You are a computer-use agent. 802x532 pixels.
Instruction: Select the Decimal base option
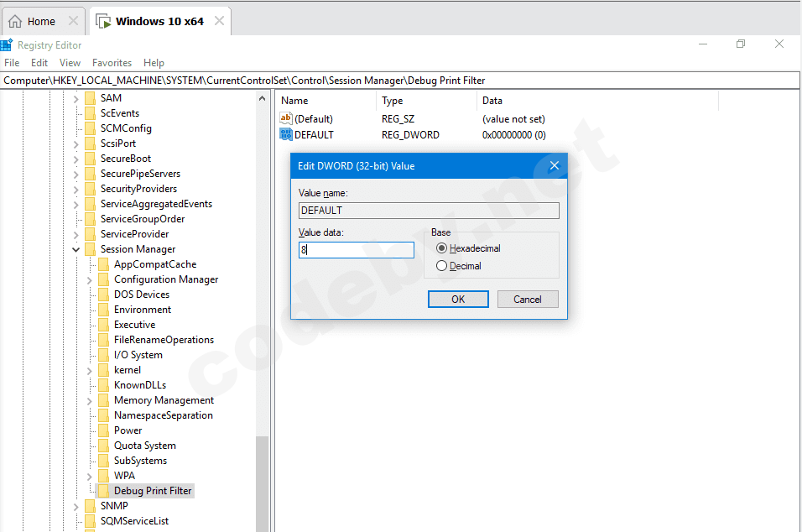click(442, 266)
